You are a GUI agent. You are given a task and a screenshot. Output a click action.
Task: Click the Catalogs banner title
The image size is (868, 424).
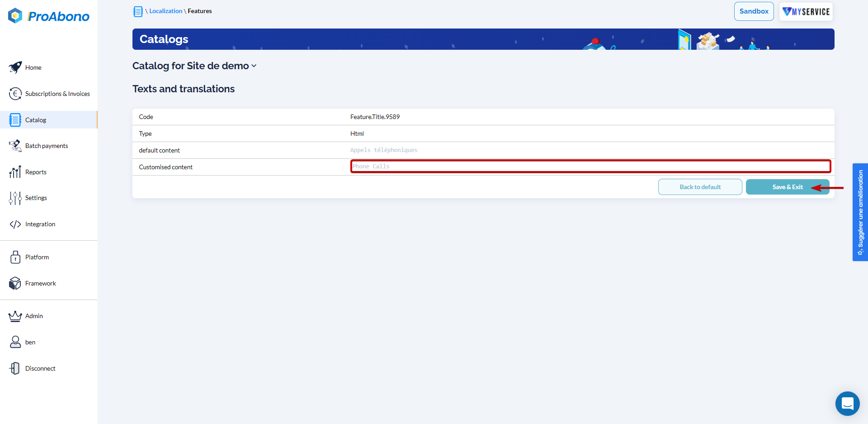point(164,39)
